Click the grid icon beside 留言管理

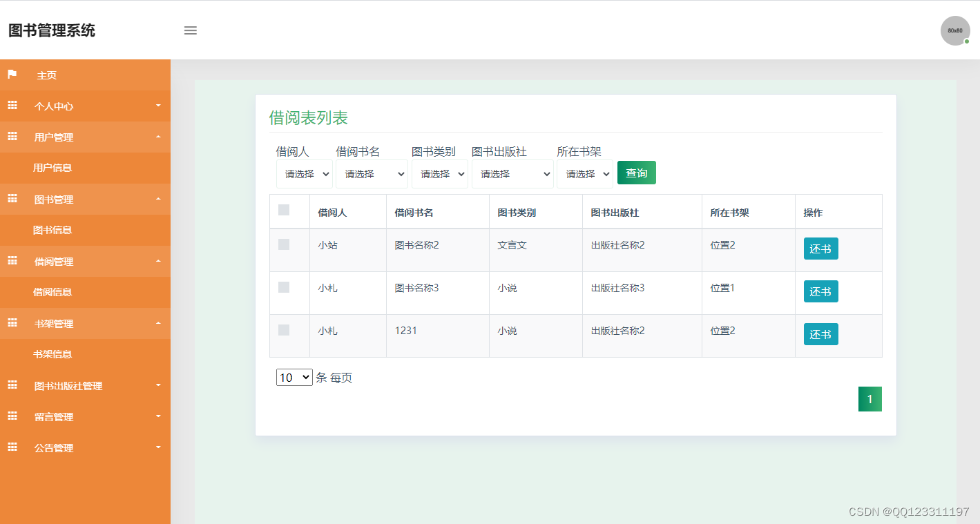[x=12, y=416]
